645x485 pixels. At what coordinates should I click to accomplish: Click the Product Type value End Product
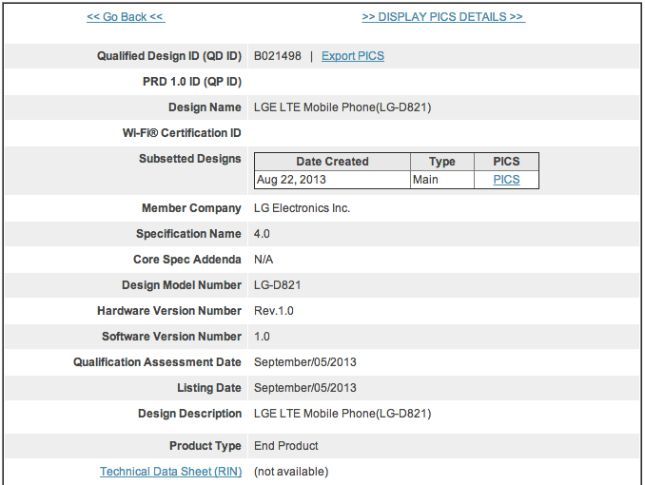coord(286,445)
